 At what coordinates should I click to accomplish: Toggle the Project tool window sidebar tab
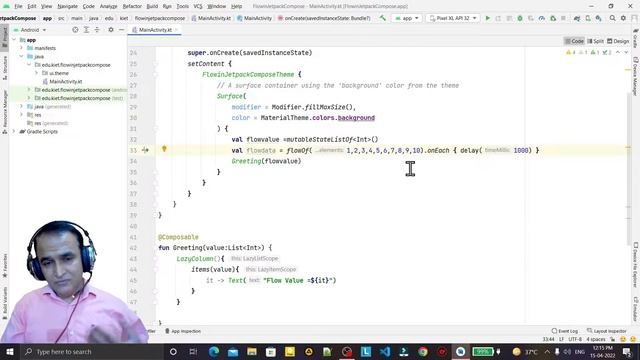pos(4,37)
